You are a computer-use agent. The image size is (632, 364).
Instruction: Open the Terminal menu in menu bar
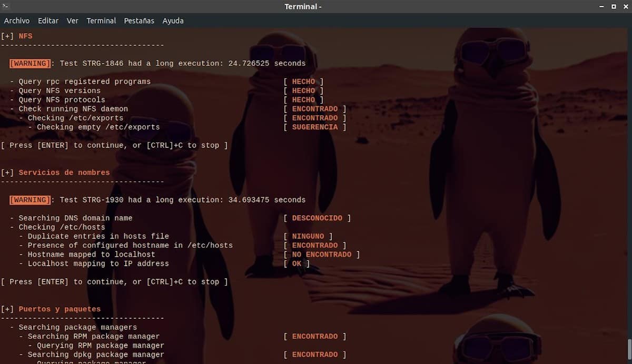pos(101,21)
